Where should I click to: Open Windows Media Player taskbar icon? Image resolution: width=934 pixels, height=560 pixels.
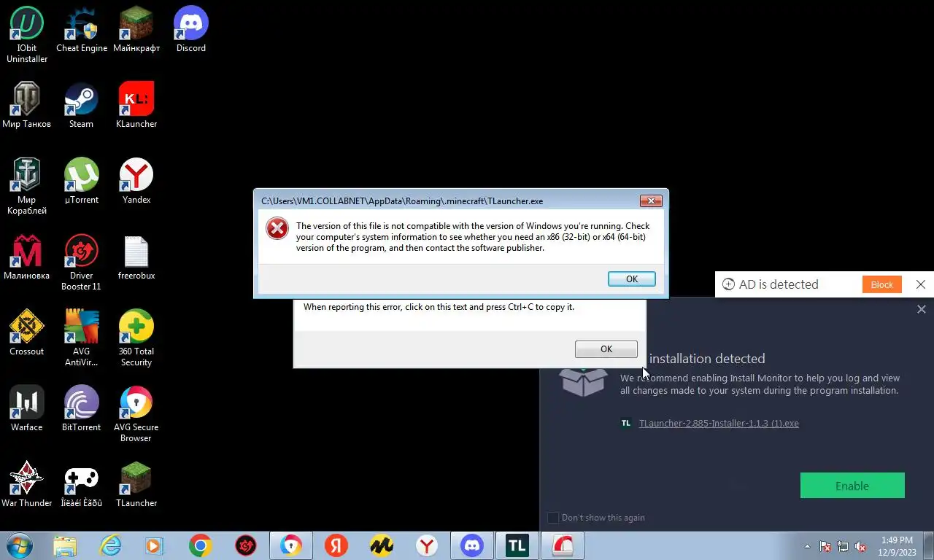pyautogui.click(x=154, y=545)
